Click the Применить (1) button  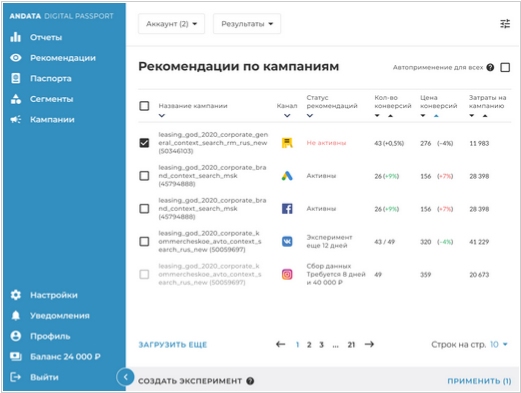coord(479,381)
